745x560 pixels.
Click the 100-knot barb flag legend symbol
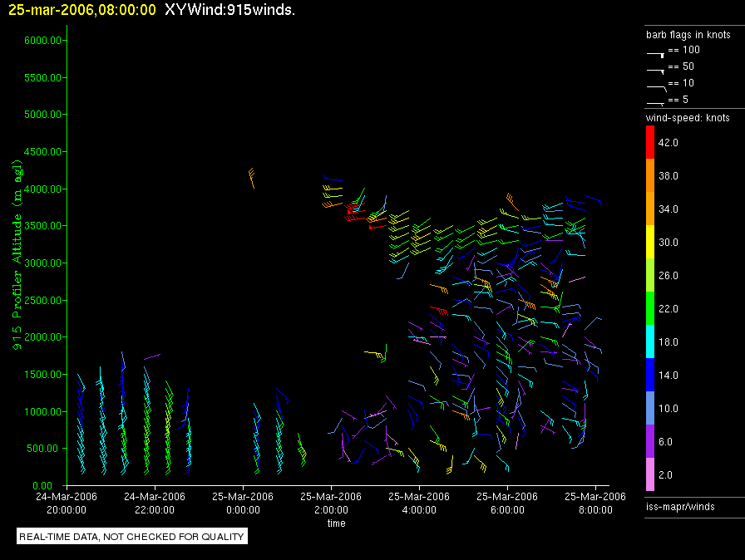pos(656,53)
